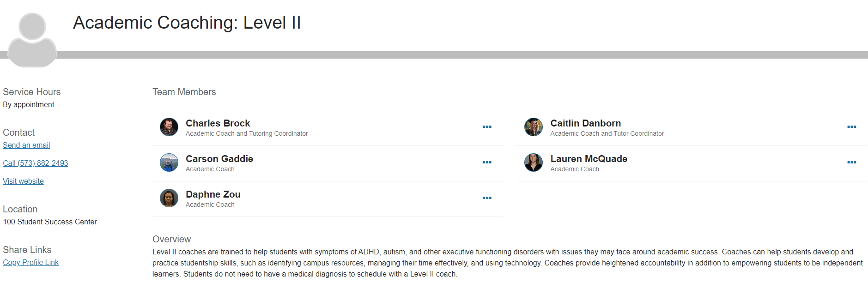
Task: Open the Visit website link
Action: pos(23,181)
